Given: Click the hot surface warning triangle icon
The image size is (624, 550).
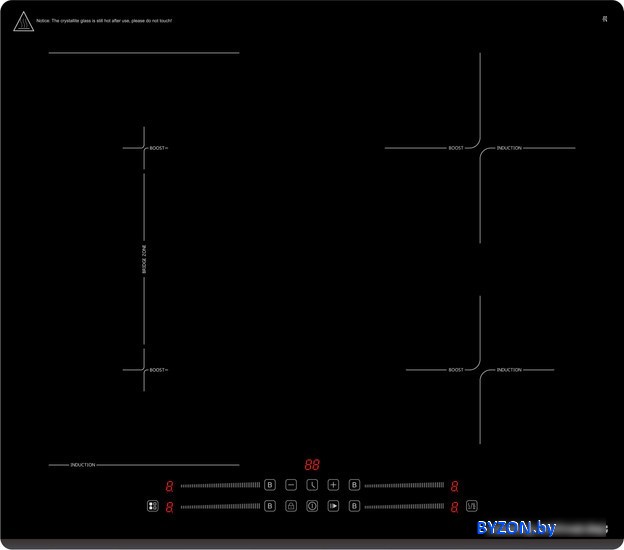Looking at the screenshot, I should pos(22,22).
